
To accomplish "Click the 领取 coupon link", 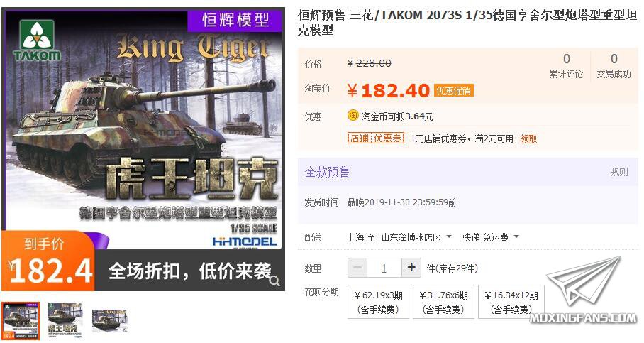I will point(528,138).
